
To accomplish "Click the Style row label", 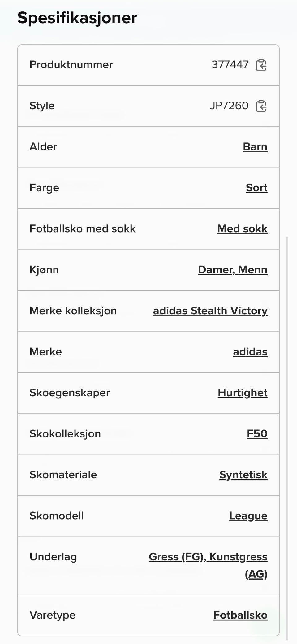I will 42,106.
